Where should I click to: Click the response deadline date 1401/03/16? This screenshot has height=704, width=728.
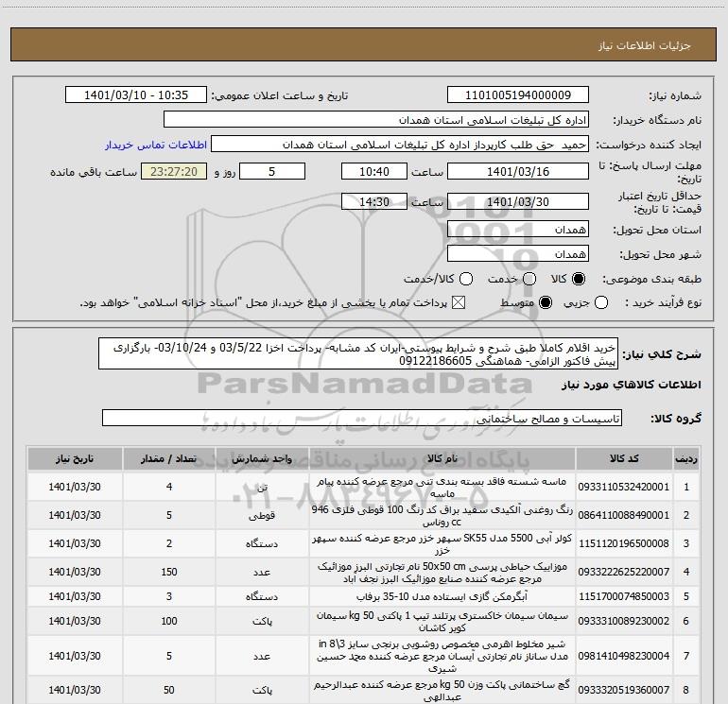518,171
